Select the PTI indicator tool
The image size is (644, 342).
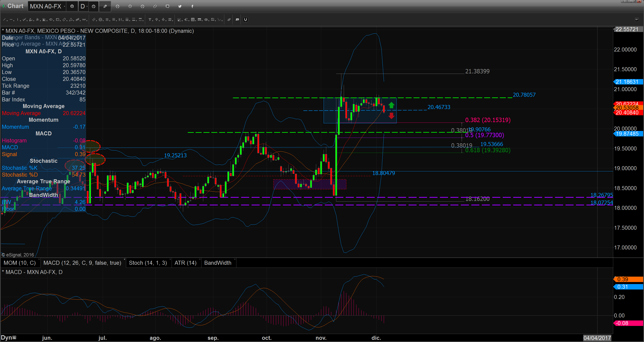[213, 20]
